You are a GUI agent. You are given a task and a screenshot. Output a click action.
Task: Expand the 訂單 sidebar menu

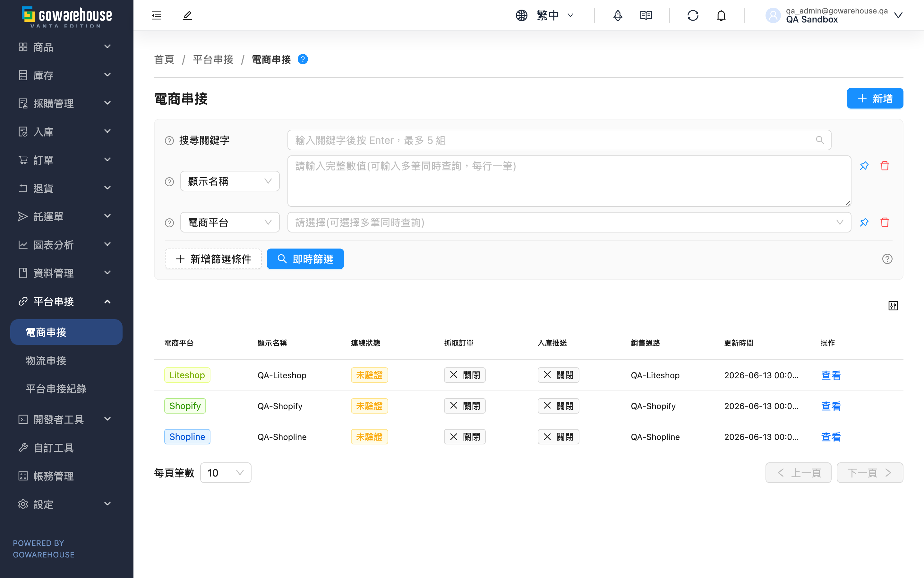[x=66, y=160]
